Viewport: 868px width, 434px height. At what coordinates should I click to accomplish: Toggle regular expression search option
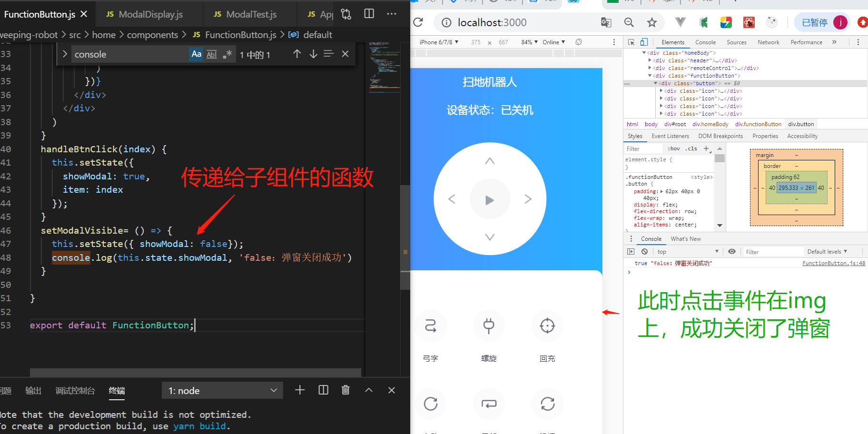pyautogui.click(x=227, y=54)
